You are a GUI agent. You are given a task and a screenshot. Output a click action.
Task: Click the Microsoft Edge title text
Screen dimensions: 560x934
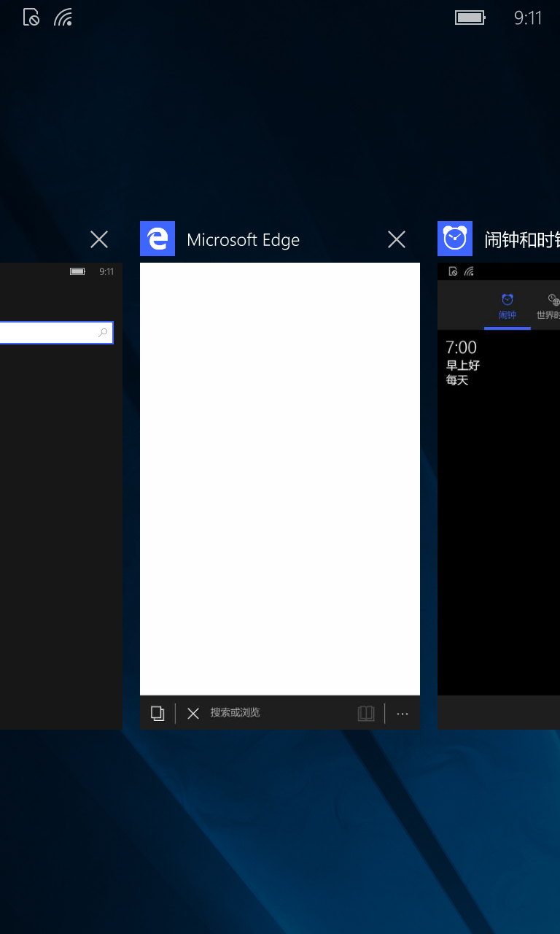[243, 240]
